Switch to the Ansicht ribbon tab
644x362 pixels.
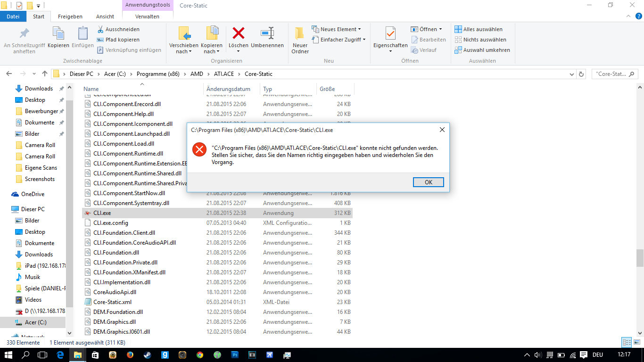tap(105, 16)
